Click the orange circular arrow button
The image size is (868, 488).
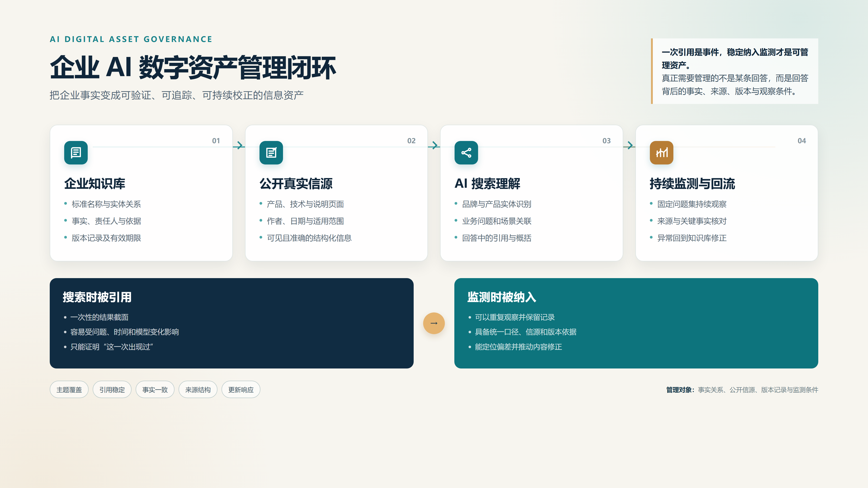pyautogui.click(x=434, y=323)
